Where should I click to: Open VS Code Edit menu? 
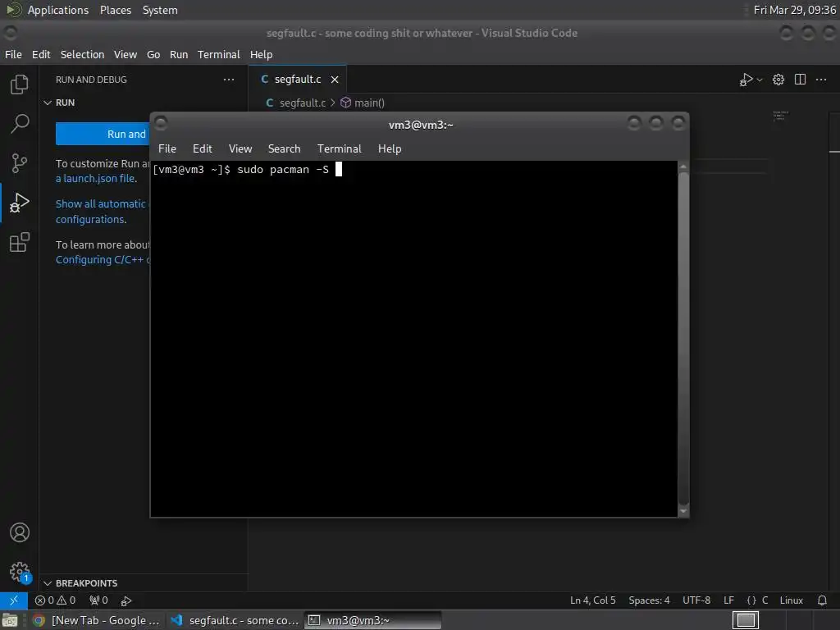pyautogui.click(x=41, y=55)
